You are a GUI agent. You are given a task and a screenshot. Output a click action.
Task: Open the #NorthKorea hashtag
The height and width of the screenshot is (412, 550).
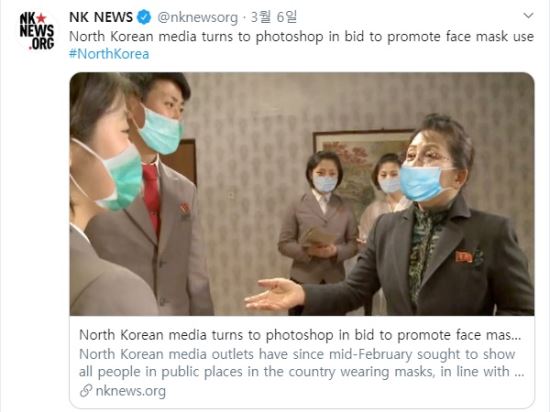[109, 54]
